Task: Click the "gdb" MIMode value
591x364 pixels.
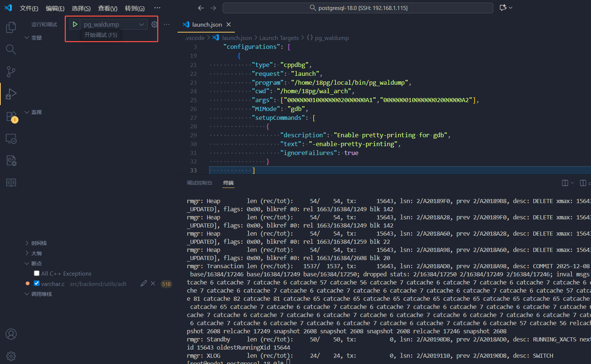Action: pyautogui.click(x=296, y=109)
